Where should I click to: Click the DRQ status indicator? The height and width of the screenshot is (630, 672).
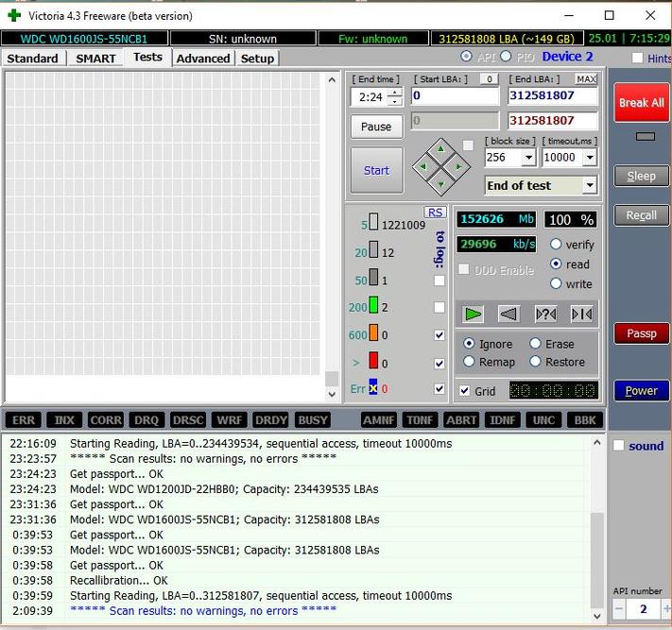pos(146,420)
